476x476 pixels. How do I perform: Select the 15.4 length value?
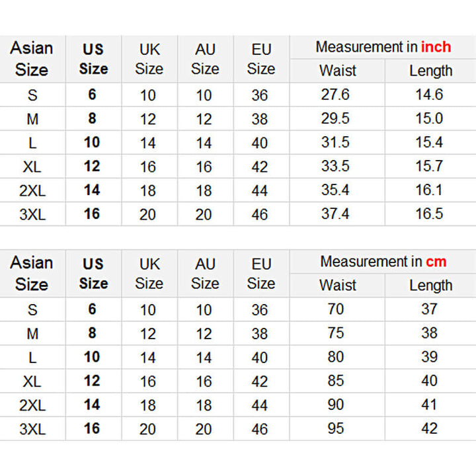pos(429,142)
